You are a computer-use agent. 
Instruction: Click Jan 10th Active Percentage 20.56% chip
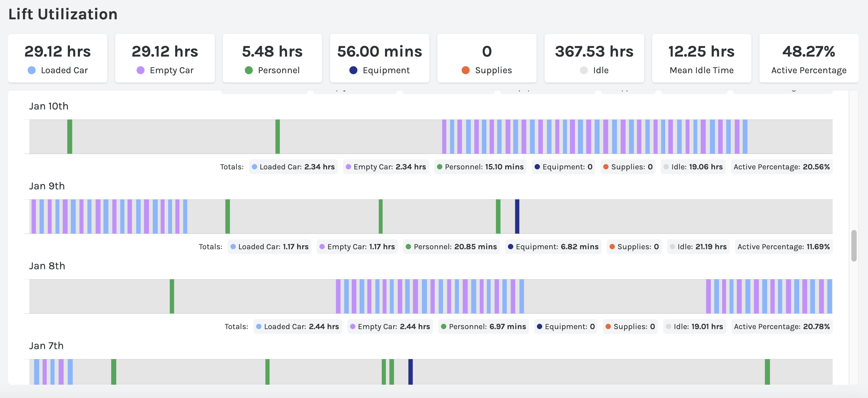781,167
